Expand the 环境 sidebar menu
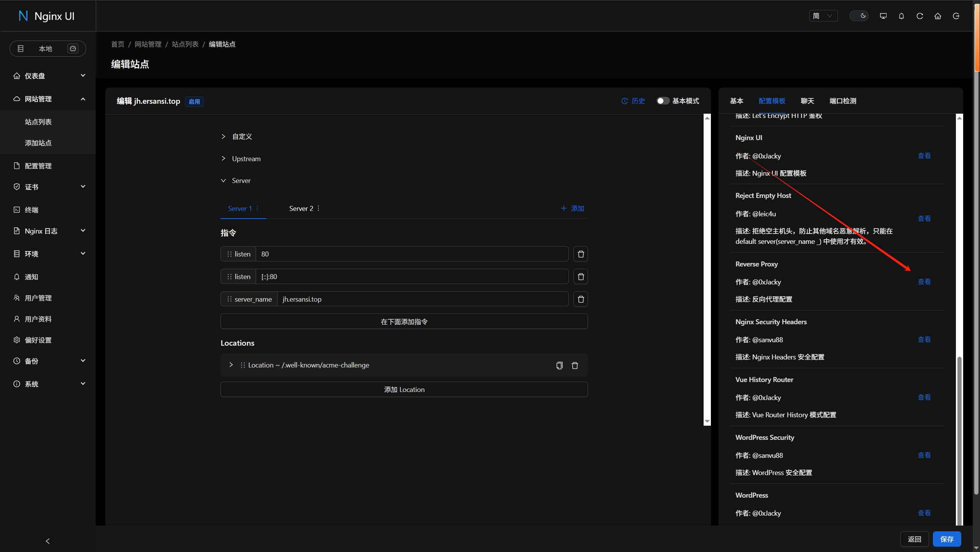 [48, 254]
